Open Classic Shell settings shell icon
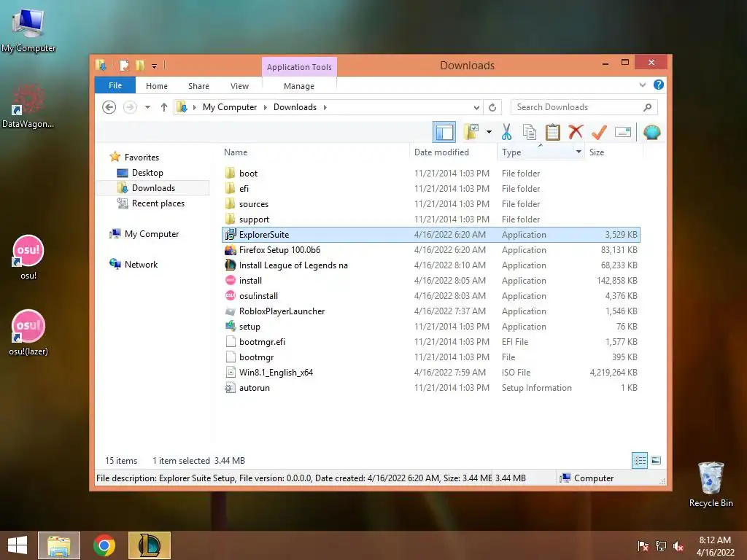The image size is (747, 560). click(x=651, y=132)
